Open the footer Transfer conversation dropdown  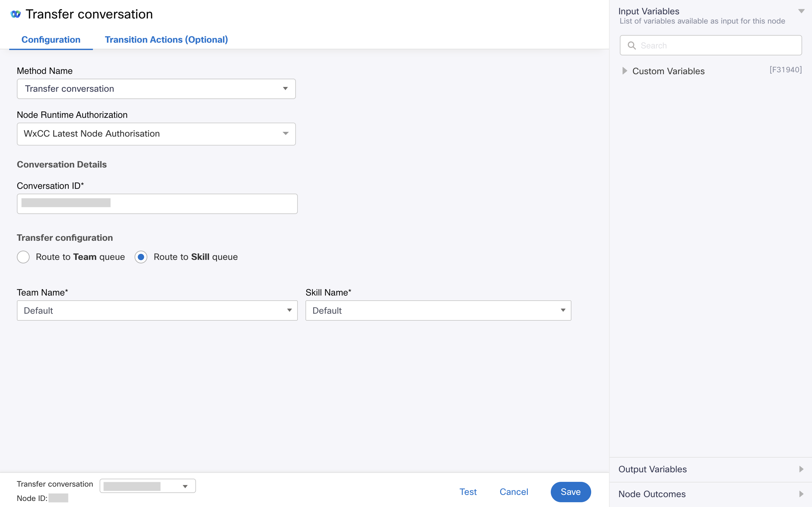click(148, 486)
